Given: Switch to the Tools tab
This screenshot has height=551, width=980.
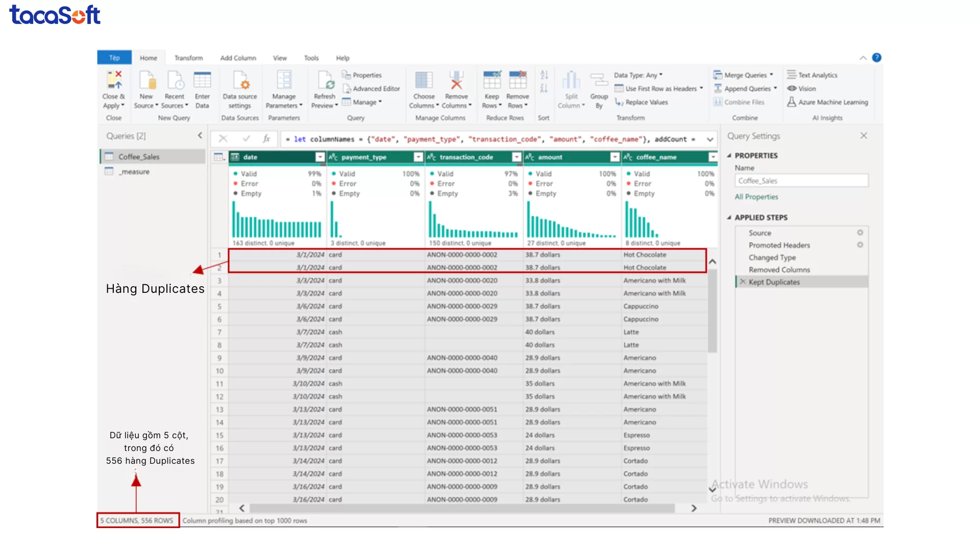Looking at the screenshot, I should click(311, 58).
